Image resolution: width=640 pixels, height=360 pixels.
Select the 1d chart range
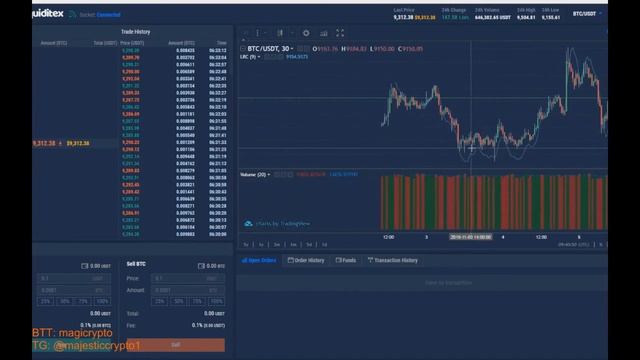pos(324,245)
